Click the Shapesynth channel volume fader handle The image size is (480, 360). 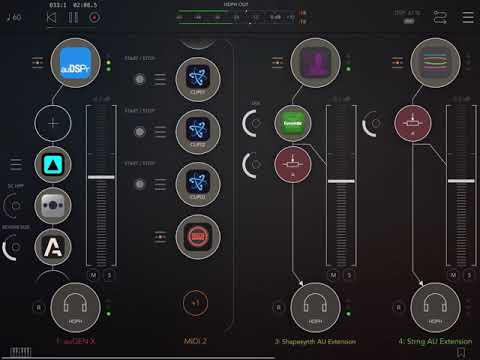341,181
